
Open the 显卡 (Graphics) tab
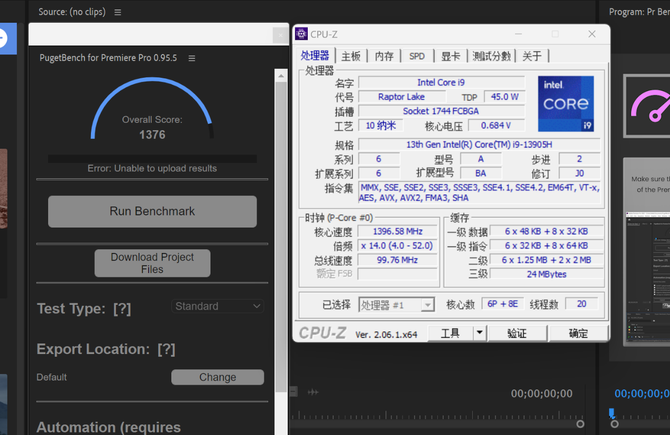click(450, 56)
